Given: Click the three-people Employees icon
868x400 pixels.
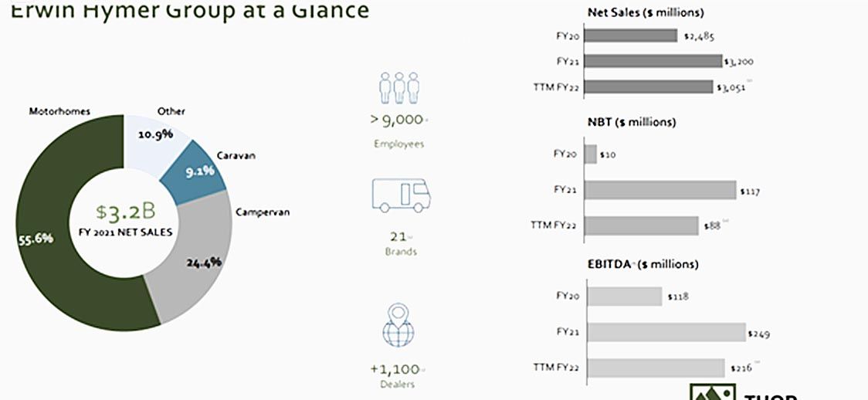Looking at the screenshot, I should pos(398,88).
